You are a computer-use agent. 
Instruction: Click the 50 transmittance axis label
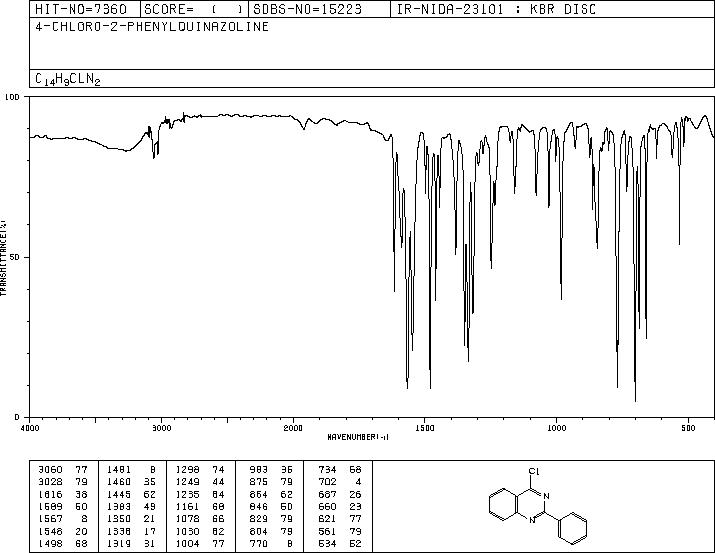pyautogui.click(x=15, y=257)
